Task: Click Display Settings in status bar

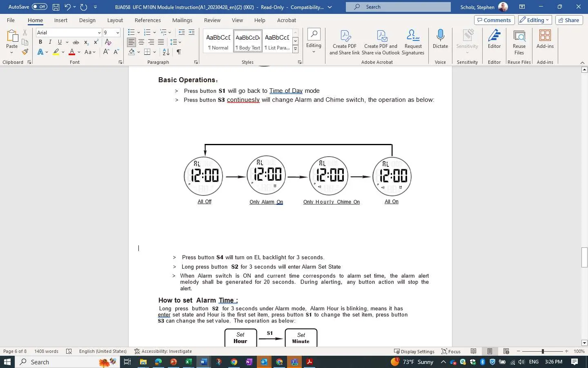Action: [414, 351]
